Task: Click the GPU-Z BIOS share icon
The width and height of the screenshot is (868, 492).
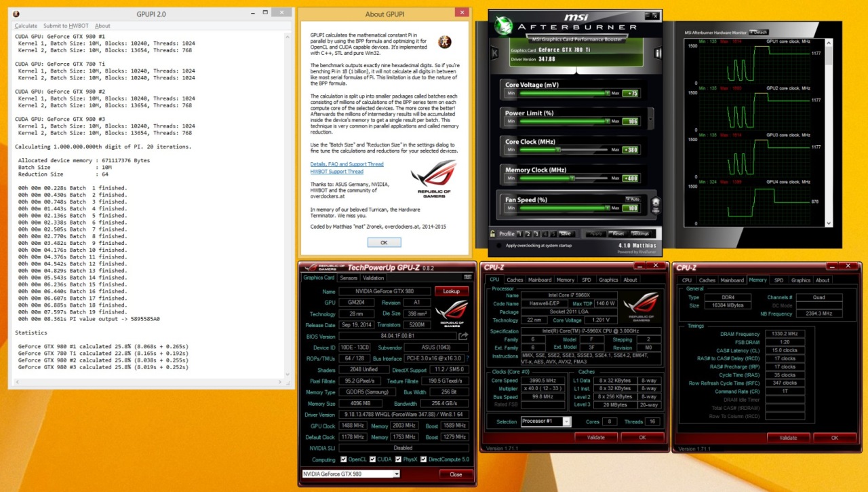Action: tap(464, 336)
